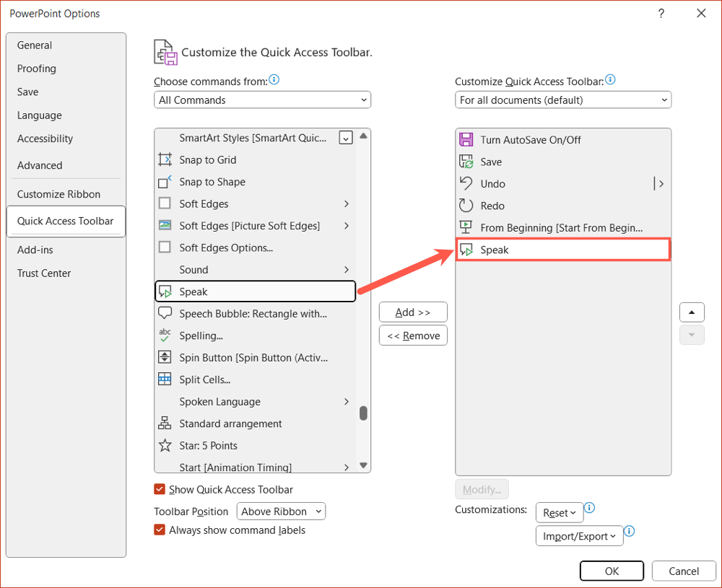Viewport: 722px width, 588px height.
Task: Click the commands list scroll up arrow
Action: click(363, 136)
